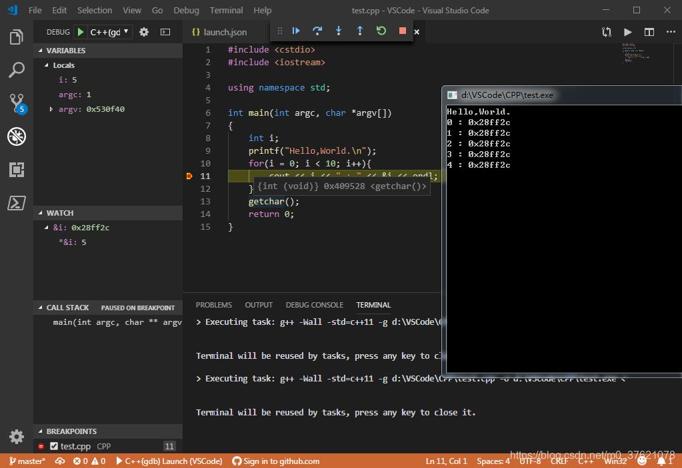Image resolution: width=682 pixels, height=468 pixels.
Task: Synchronize changes cloud icon in status bar
Action: (60, 461)
